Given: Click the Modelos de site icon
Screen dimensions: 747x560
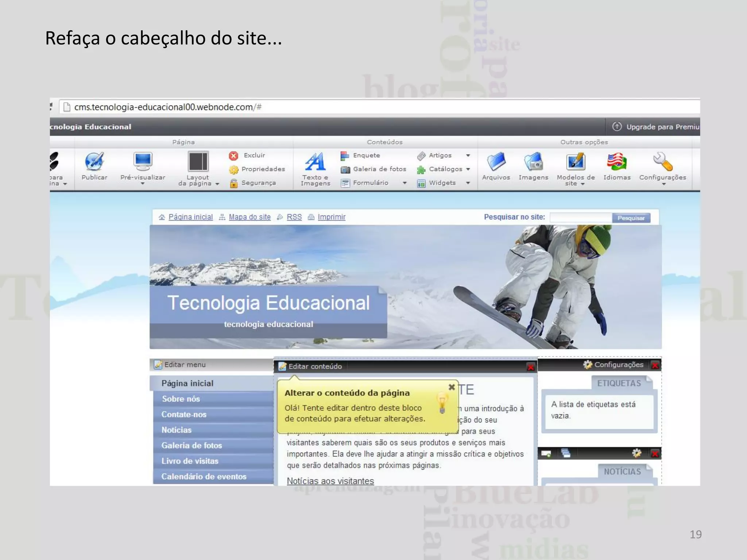Looking at the screenshot, I should [x=576, y=162].
